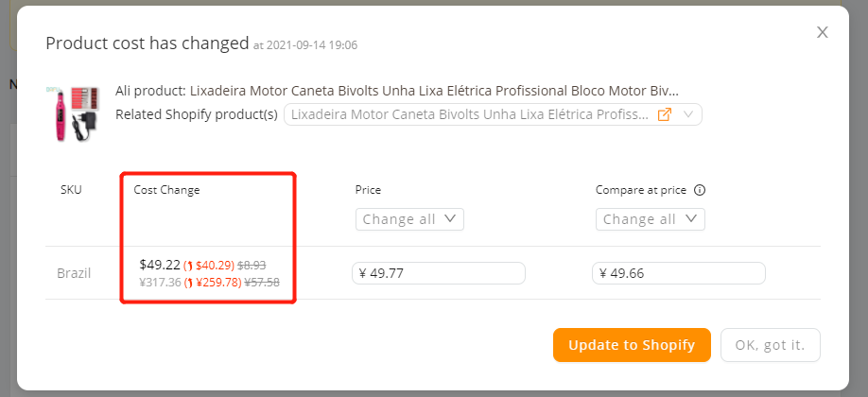Open the Price Change all dropdown
The image size is (868, 397).
tap(409, 219)
